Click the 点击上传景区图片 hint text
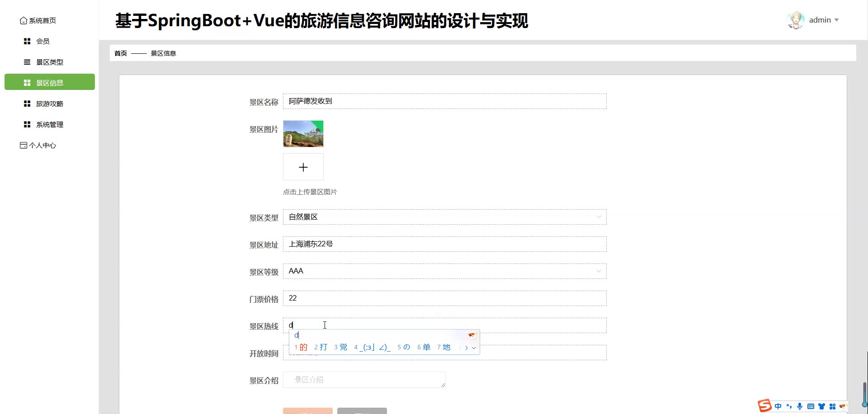 pos(310,192)
